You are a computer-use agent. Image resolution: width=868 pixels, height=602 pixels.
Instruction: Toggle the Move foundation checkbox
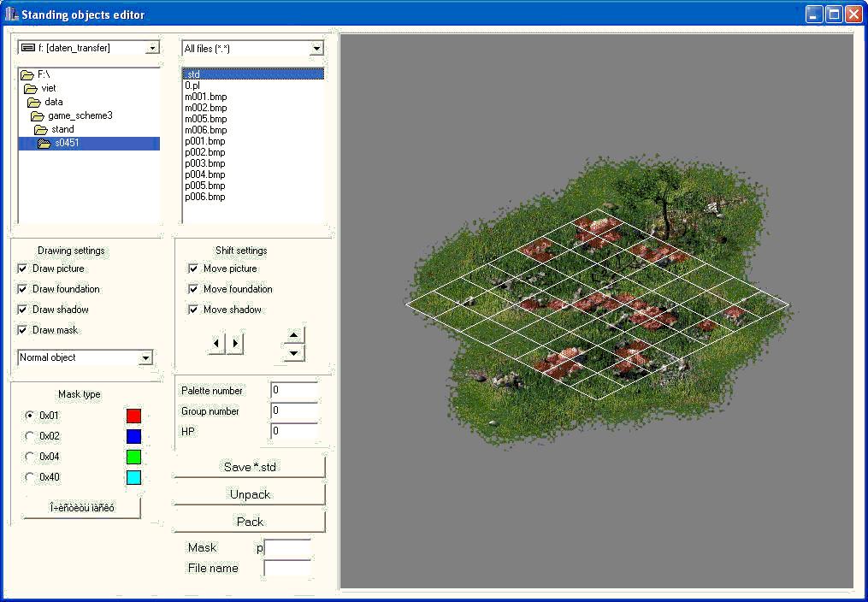(193, 289)
